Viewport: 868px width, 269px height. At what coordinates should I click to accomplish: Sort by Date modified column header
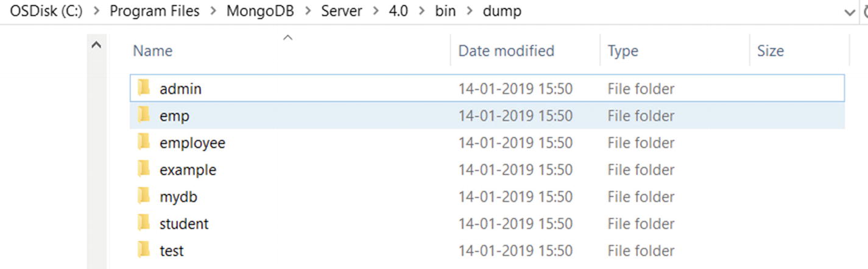[x=506, y=51]
